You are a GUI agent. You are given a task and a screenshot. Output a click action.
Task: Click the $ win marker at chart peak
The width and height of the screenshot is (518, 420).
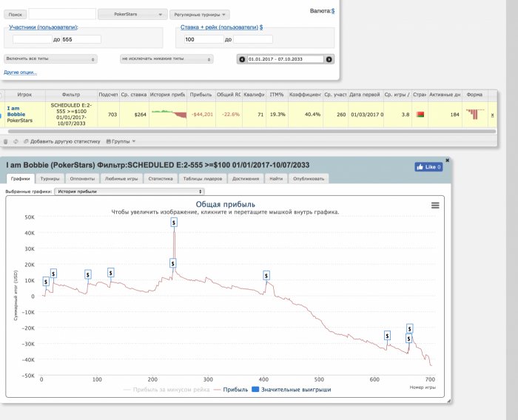174,223
